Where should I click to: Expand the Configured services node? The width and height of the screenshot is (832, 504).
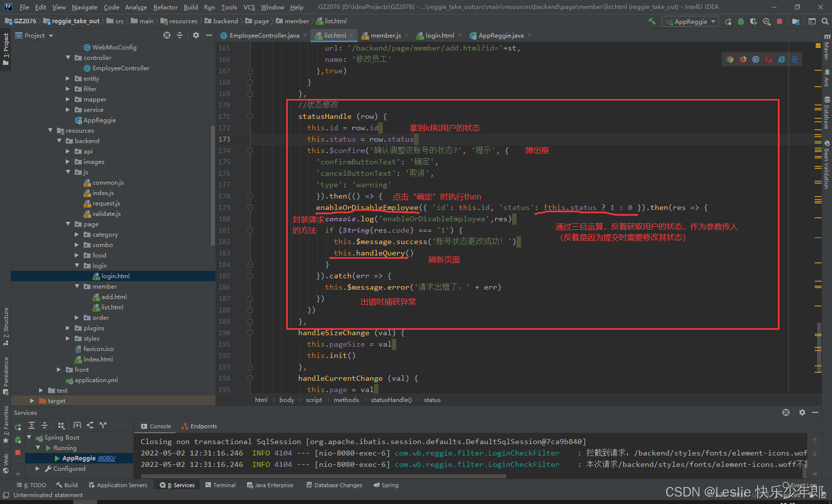pyautogui.click(x=38, y=468)
